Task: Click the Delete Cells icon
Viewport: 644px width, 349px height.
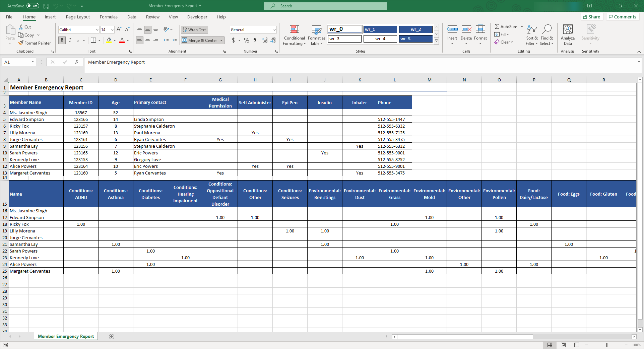Action: (466, 29)
